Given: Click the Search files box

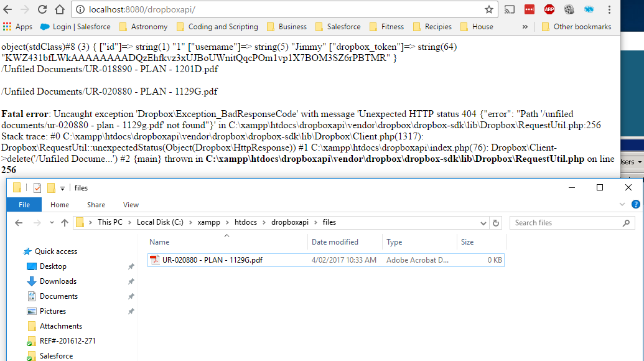Looking at the screenshot, I should coord(572,223).
